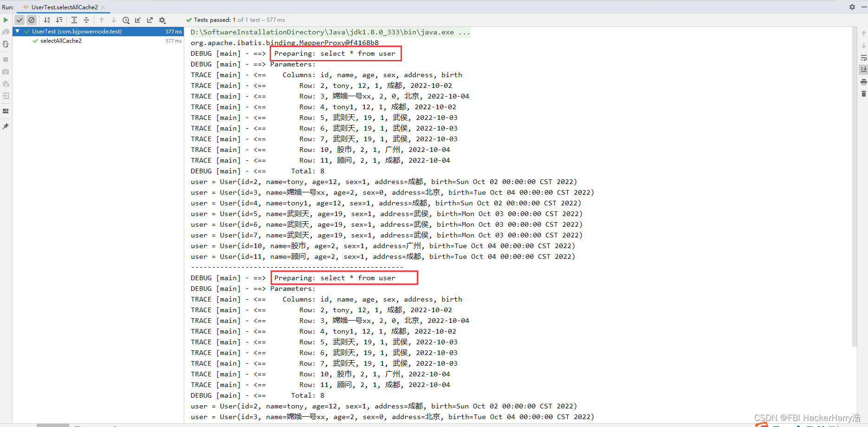This screenshot has width=868, height=427.
Task: Click the java.exe command line
Action: click(x=330, y=32)
